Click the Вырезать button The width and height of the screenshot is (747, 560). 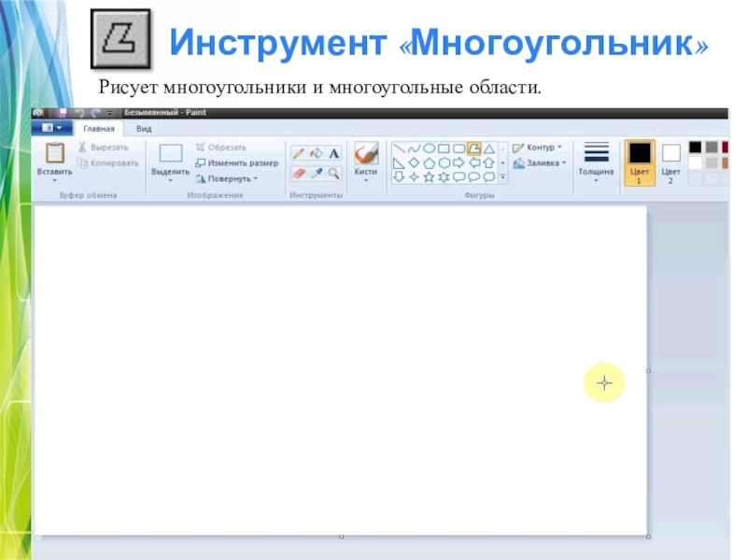(104, 147)
